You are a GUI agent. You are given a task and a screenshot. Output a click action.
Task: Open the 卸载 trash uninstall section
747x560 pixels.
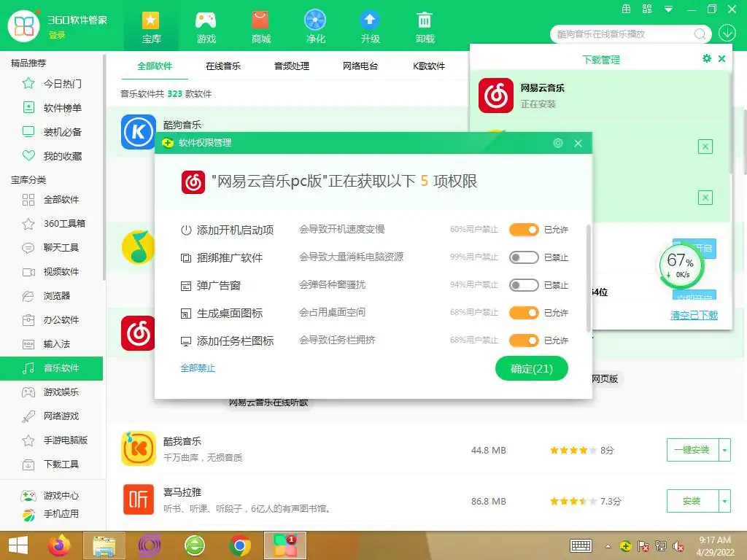coord(425,27)
